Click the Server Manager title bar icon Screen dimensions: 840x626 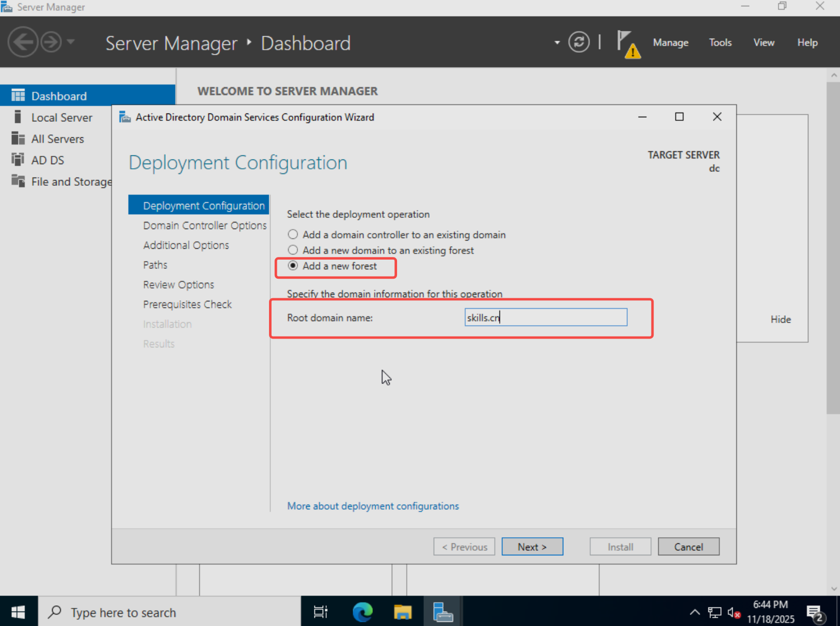[x=7, y=7]
